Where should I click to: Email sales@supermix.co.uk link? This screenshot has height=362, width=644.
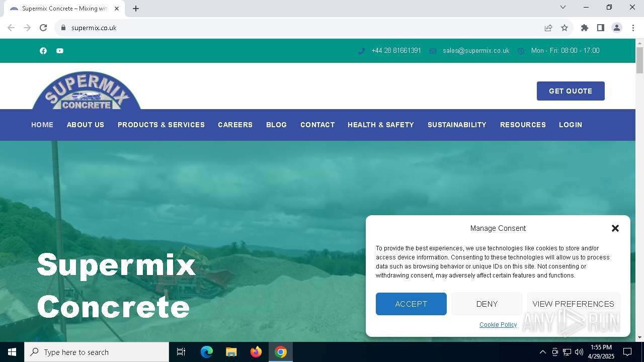pos(476,51)
